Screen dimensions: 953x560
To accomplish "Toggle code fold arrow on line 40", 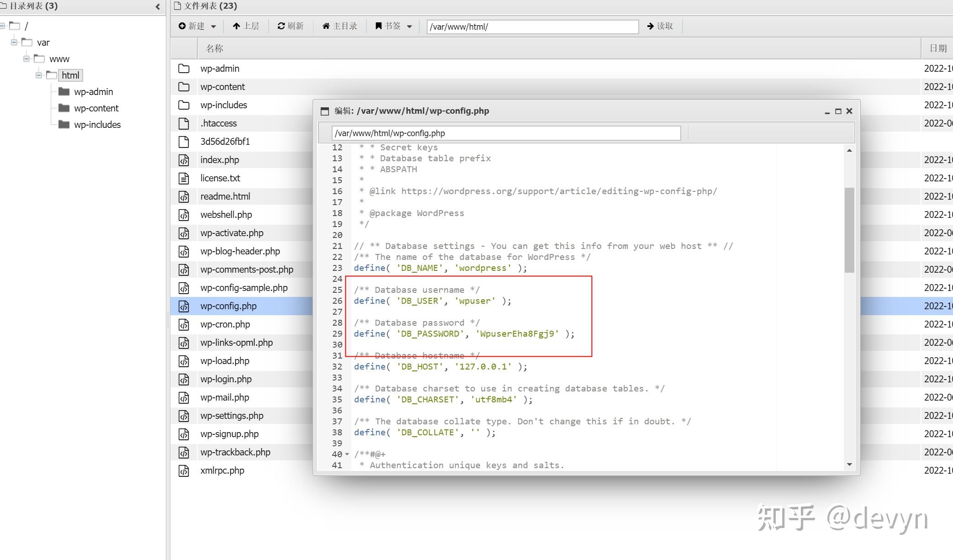I will coord(347,454).
